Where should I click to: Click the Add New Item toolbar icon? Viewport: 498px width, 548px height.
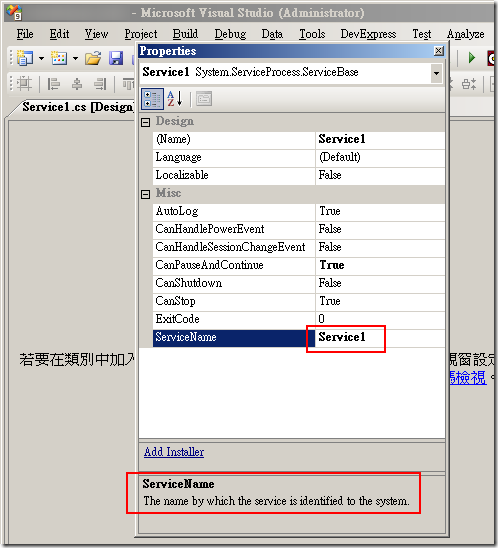(59, 58)
